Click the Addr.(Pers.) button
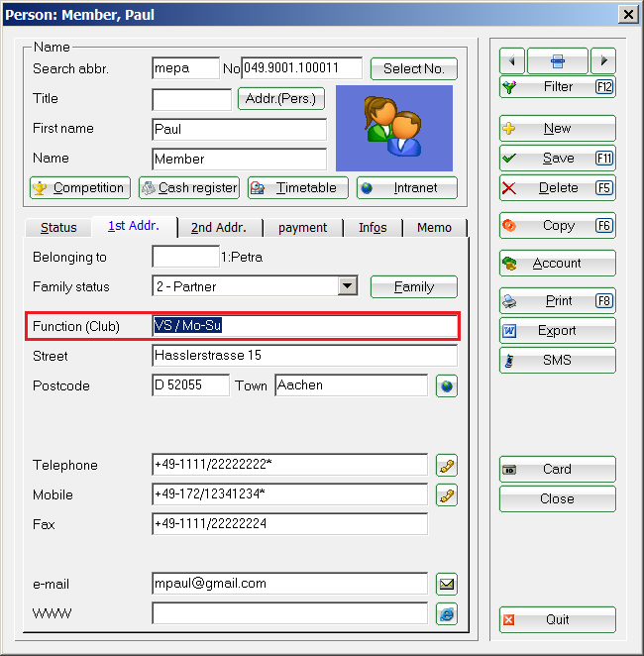644x656 pixels. pyautogui.click(x=281, y=99)
